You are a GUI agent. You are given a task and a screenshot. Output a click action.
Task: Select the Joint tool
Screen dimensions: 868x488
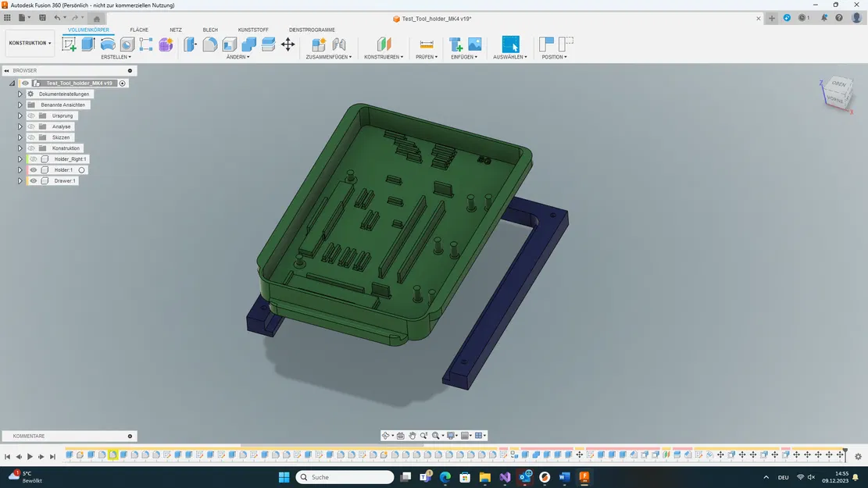(339, 45)
